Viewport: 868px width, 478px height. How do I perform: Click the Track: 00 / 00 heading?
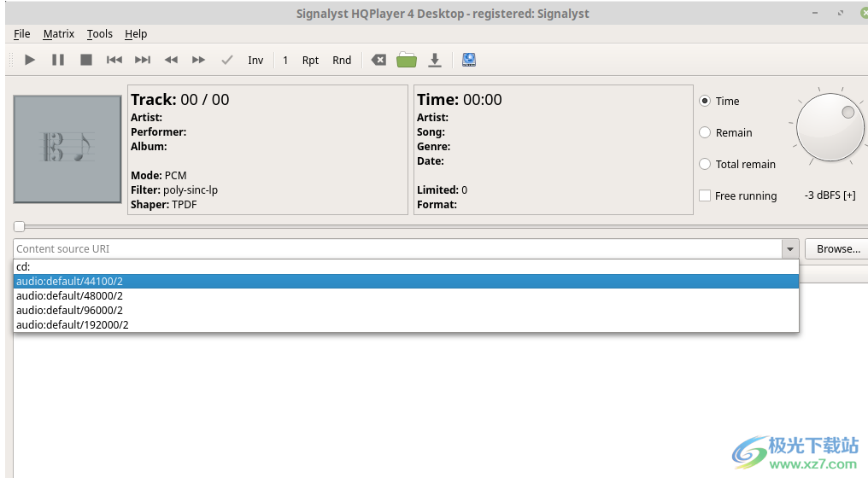coord(180,100)
